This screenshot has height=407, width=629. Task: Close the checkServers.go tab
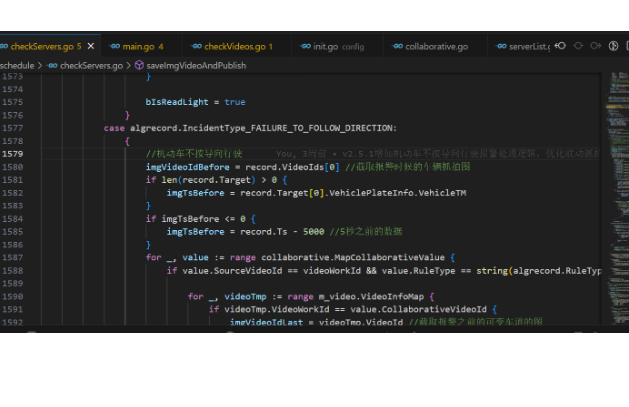pyautogui.click(x=93, y=46)
